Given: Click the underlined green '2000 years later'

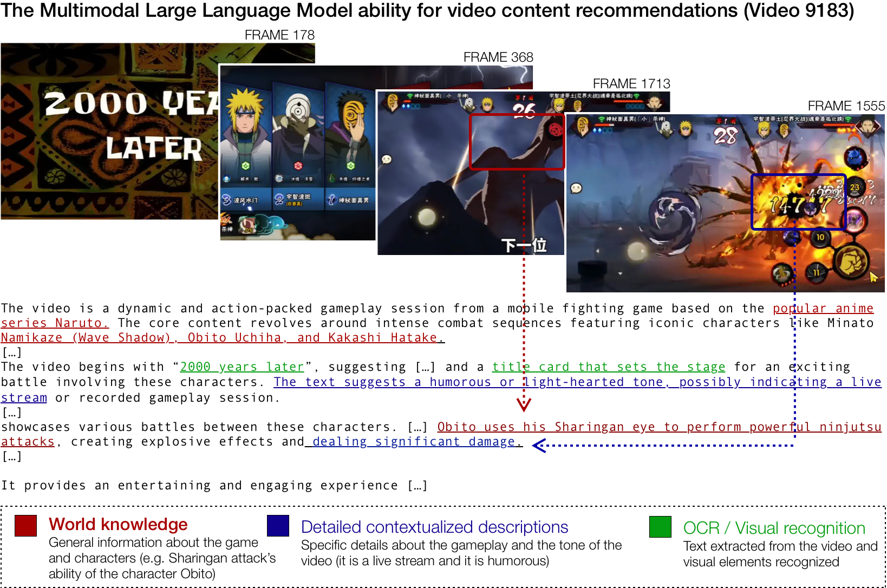Looking at the screenshot, I should click(x=242, y=367).
